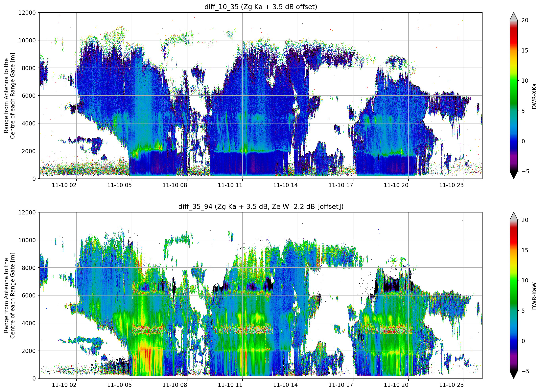Viewport: 541px width, 392px height.
Task: Click the 8000 y-tick of top plot
Action: coord(29,68)
